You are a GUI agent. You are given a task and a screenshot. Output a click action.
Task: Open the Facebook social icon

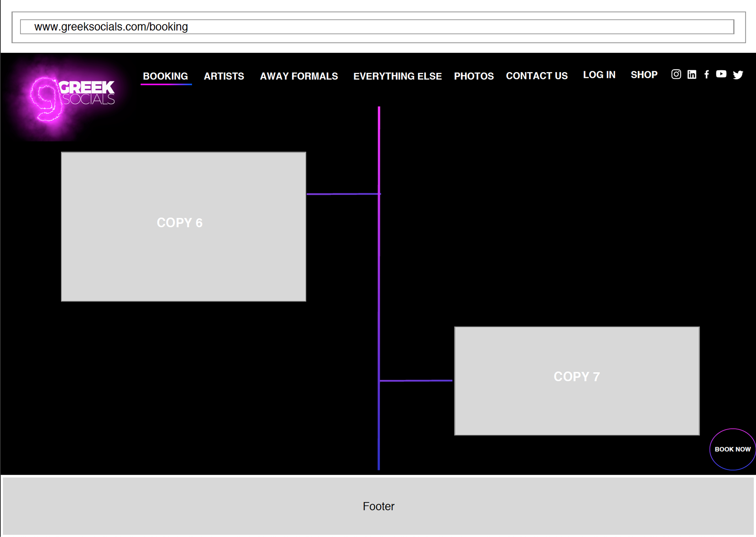click(707, 74)
